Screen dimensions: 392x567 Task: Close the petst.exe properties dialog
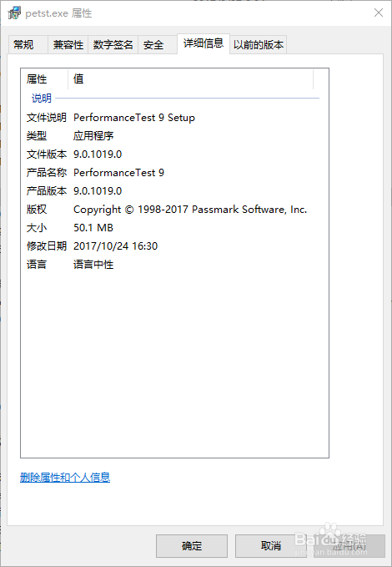click(x=379, y=13)
